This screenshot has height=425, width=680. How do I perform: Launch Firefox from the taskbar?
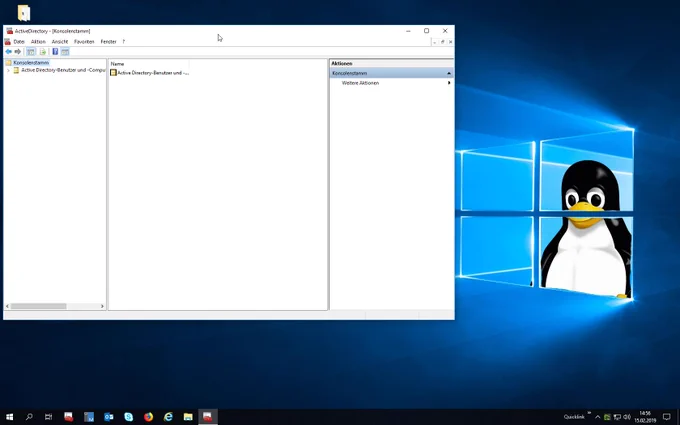148,417
